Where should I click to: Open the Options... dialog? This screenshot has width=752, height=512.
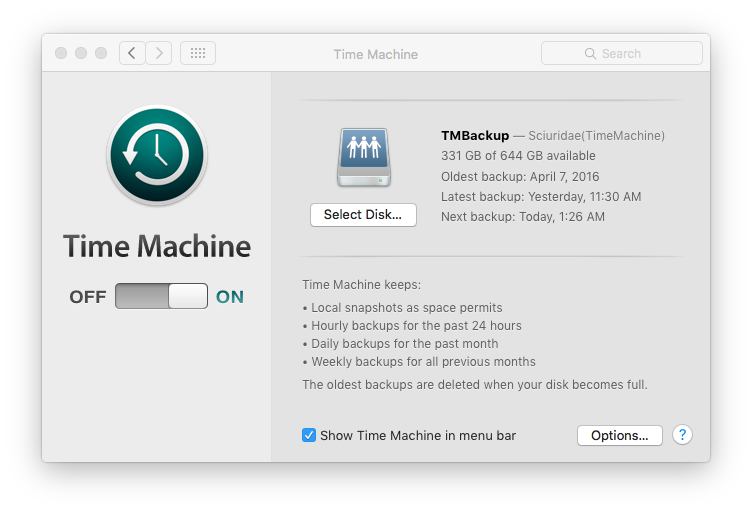pyautogui.click(x=620, y=435)
